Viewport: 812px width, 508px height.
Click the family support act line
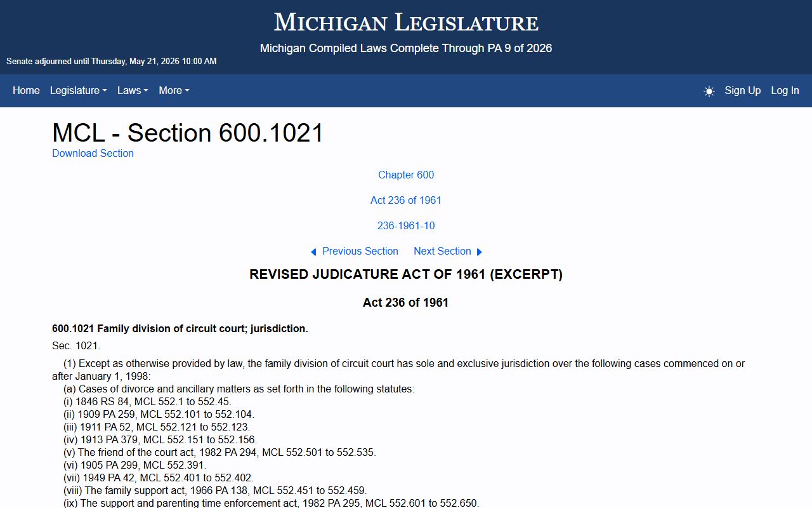coord(215,491)
